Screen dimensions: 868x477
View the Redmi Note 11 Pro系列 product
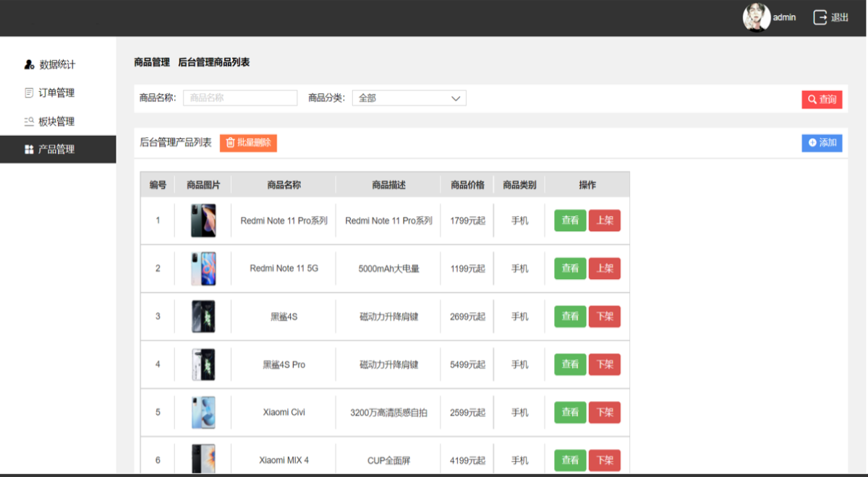[570, 220]
